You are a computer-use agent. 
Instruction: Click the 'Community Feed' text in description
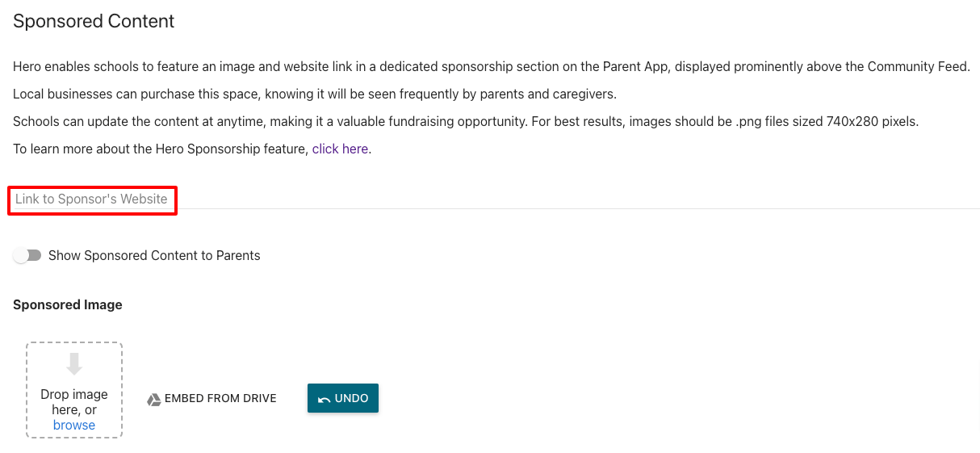(918, 66)
